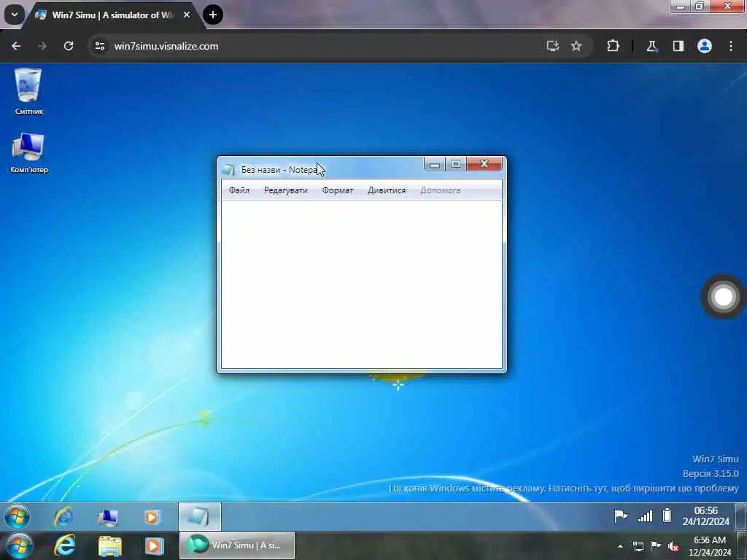Reload the browser page
The image size is (747, 560).
coord(69,46)
